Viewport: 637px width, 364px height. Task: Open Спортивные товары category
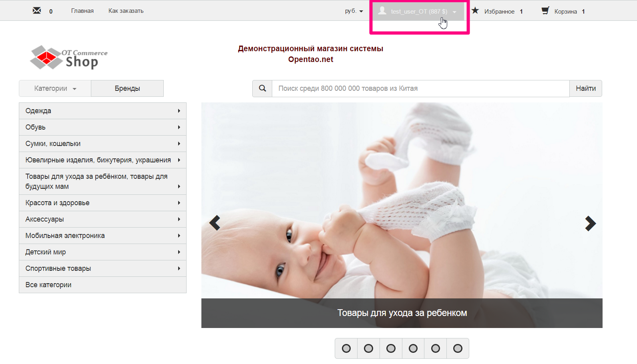point(102,268)
